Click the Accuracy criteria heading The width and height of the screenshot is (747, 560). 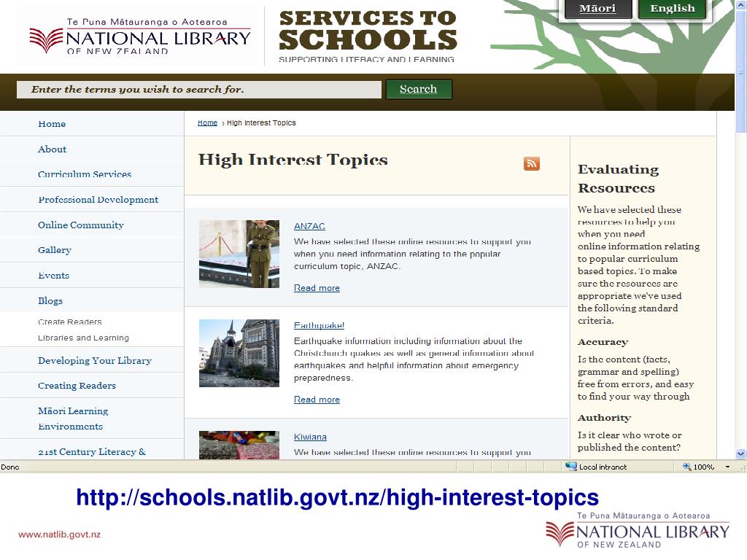pos(603,342)
